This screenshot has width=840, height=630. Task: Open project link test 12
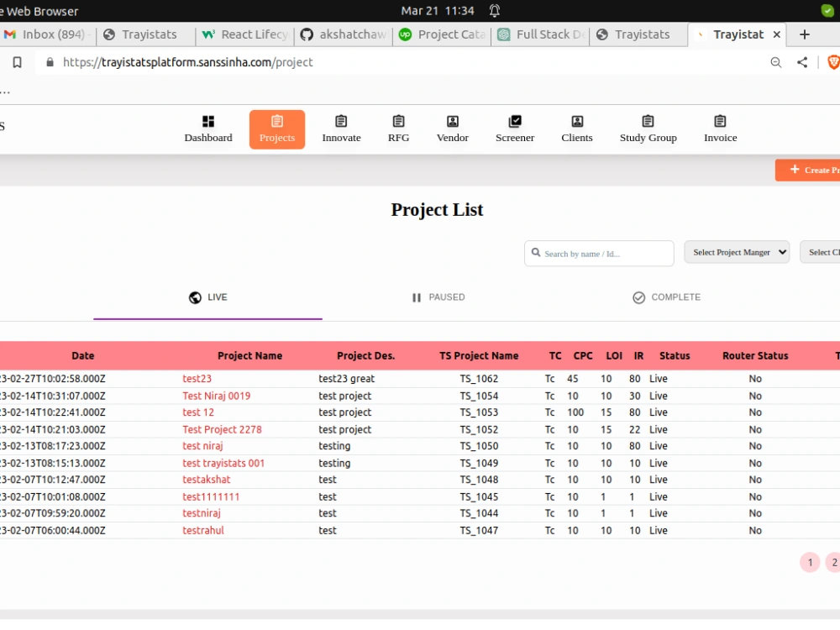tap(198, 412)
